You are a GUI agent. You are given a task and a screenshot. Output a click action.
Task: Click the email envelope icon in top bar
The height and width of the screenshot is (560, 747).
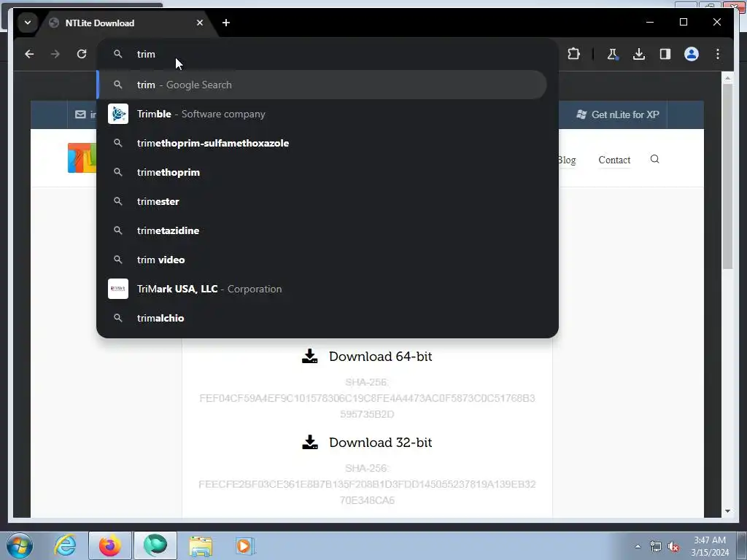(x=80, y=114)
